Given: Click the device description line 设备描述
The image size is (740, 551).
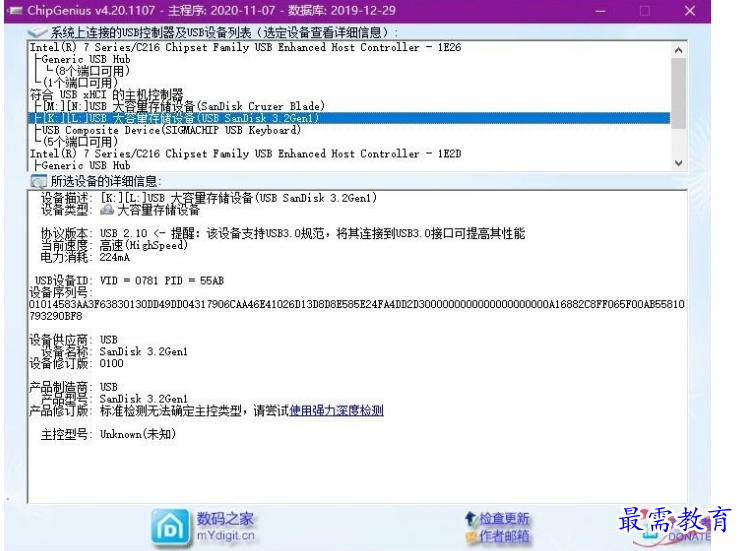Looking at the screenshot, I should (209, 198).
